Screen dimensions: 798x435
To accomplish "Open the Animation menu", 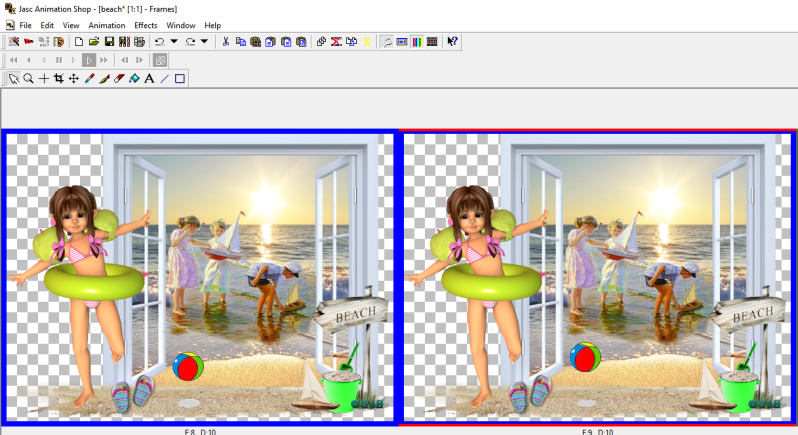I will 107,25.
